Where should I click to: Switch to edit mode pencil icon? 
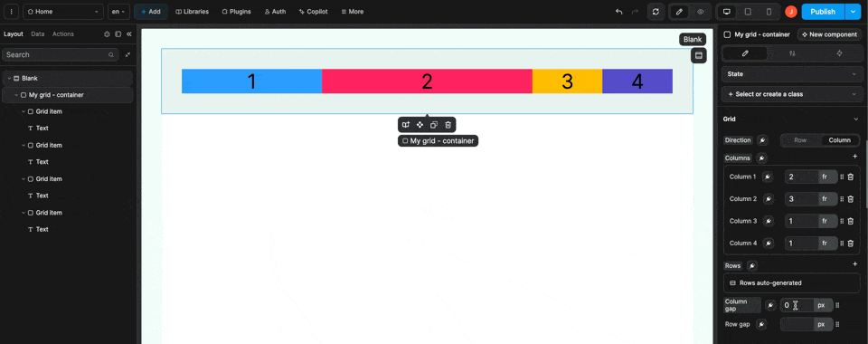[x=680, y=12]
